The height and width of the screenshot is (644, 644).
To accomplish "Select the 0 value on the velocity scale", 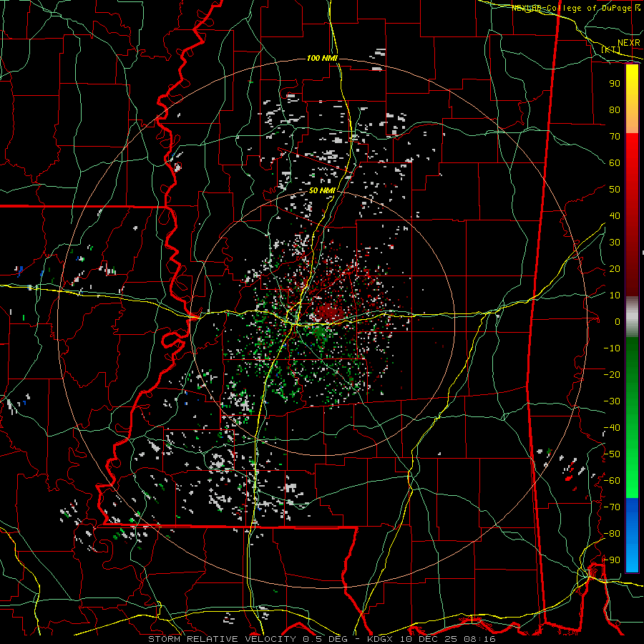I will coord(618,322).
